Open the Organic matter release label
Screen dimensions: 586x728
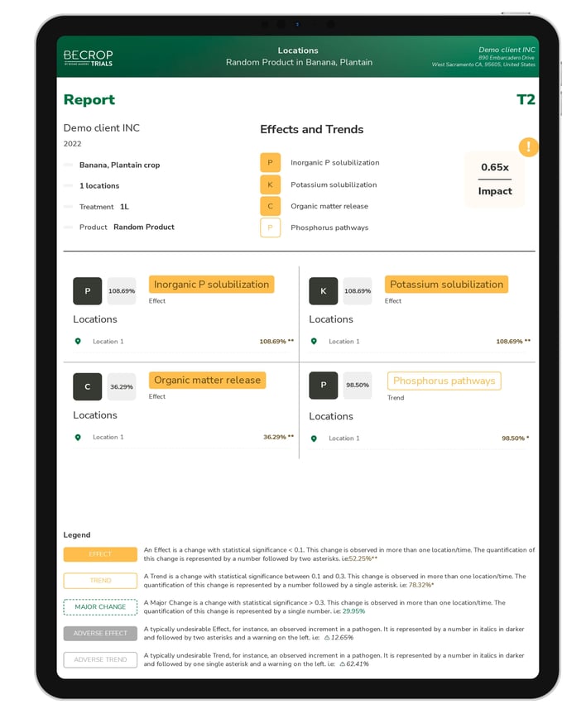[207, 381]
